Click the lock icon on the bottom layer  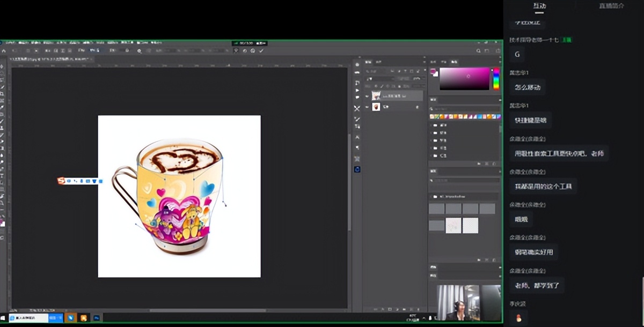418,107
